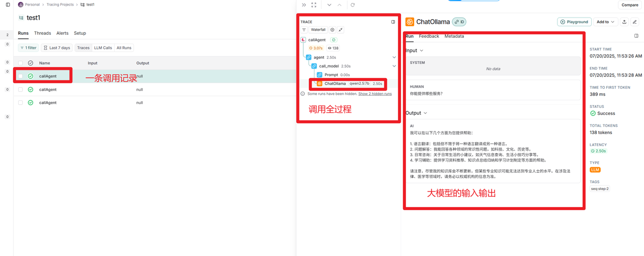Click the Success status value
Viewport: 644px width, 256px height.
click(x=606, y=113)
